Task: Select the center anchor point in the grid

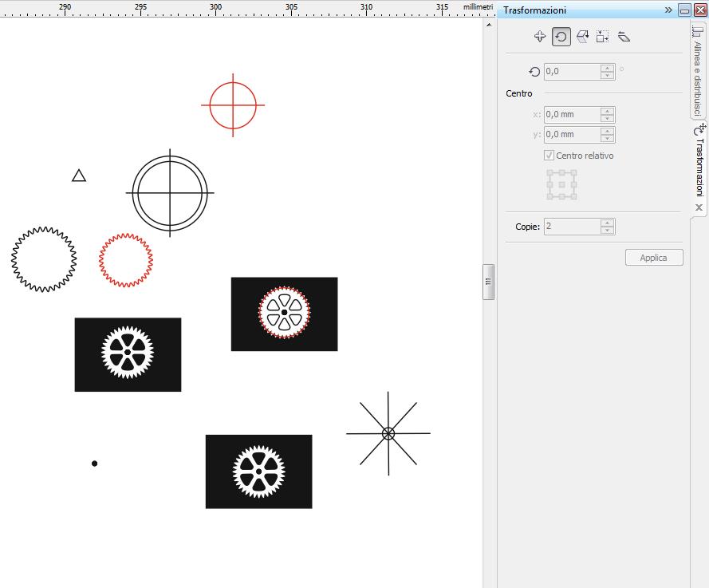Action: coord(561,184)
